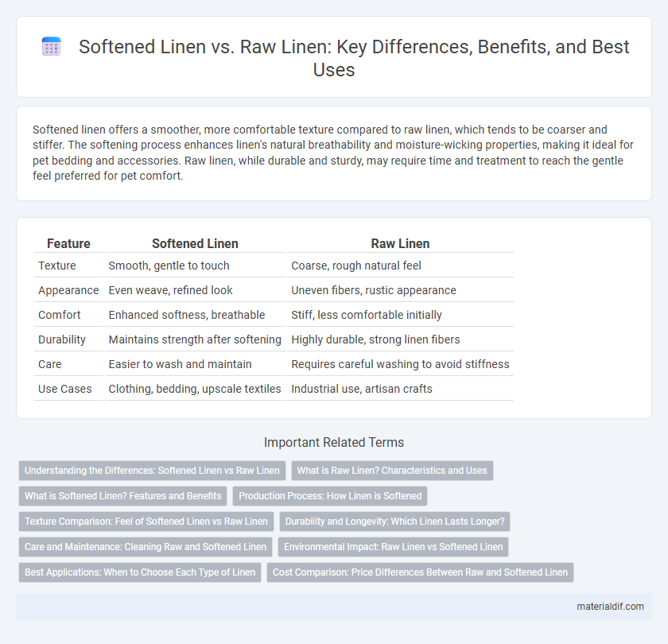Open 'What is Raw Linen? Characteristics and Uses'
668x644 pixels.
[x=392, y=470]
